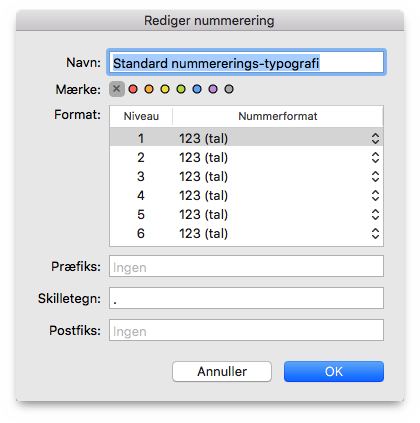Click in the Navn text field

pos(246,62)
